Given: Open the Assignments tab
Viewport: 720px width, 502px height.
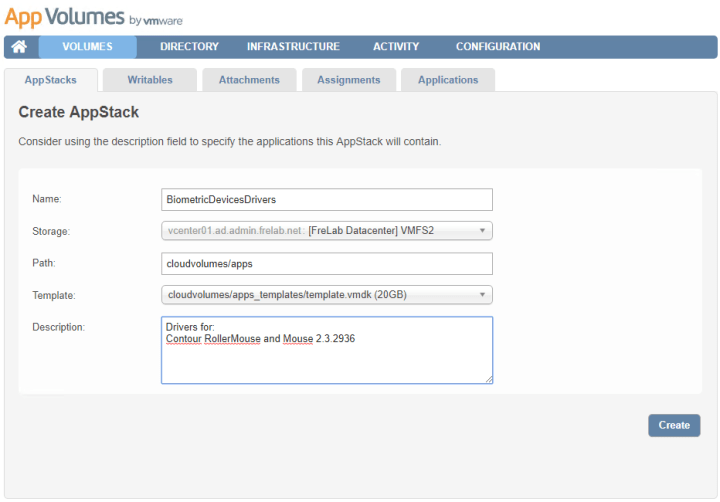Looking at the screenshot, I should coord(349,80).
